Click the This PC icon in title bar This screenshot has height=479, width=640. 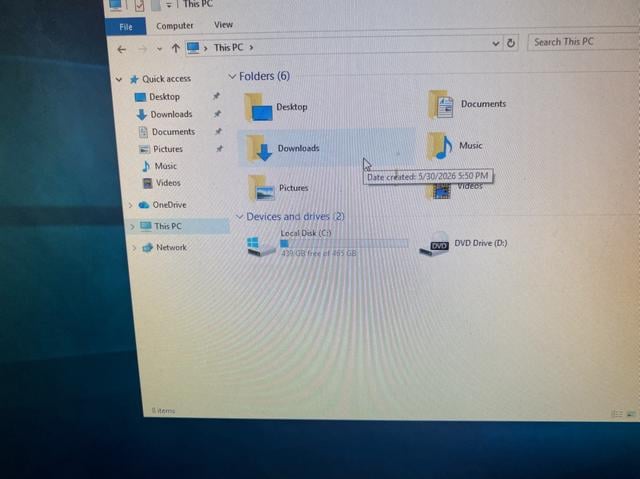pyautogui.click(x=116, y=5)
